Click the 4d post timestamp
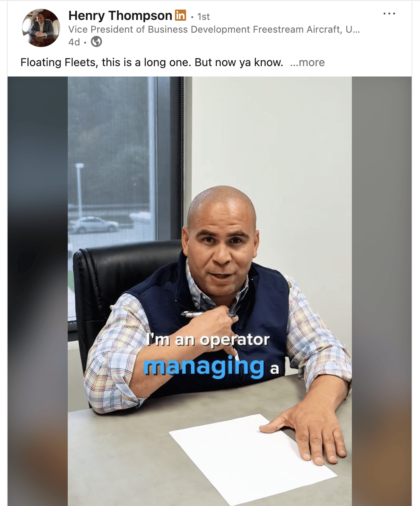 (x=74, y=42)
